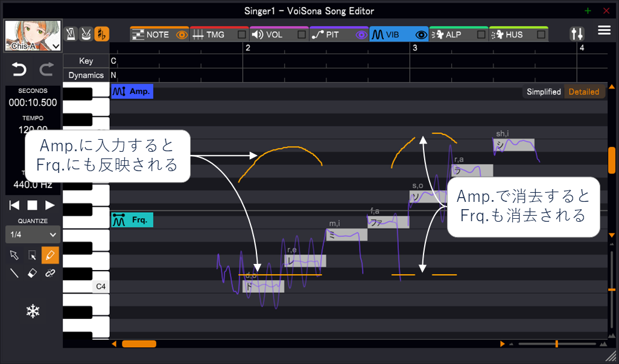The width and height of the screenshot is (619, 364).
Task: Click the scroll-up arrow of vertical scrollbar
Action: click(612, 86)
